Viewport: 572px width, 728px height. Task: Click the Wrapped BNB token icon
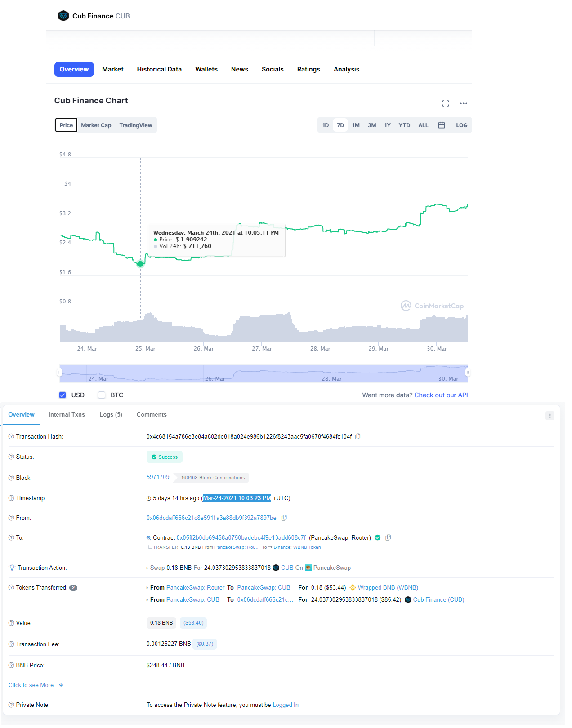pyautogui.click(x=353, y=587)
